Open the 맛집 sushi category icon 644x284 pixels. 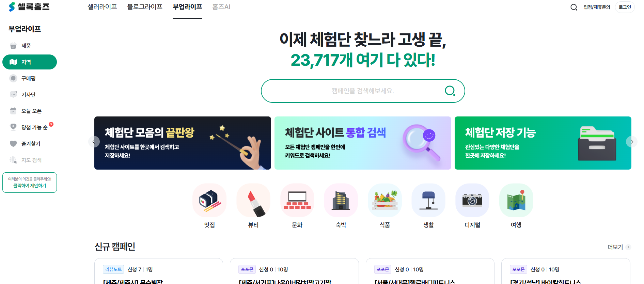(x=209, y=200)
